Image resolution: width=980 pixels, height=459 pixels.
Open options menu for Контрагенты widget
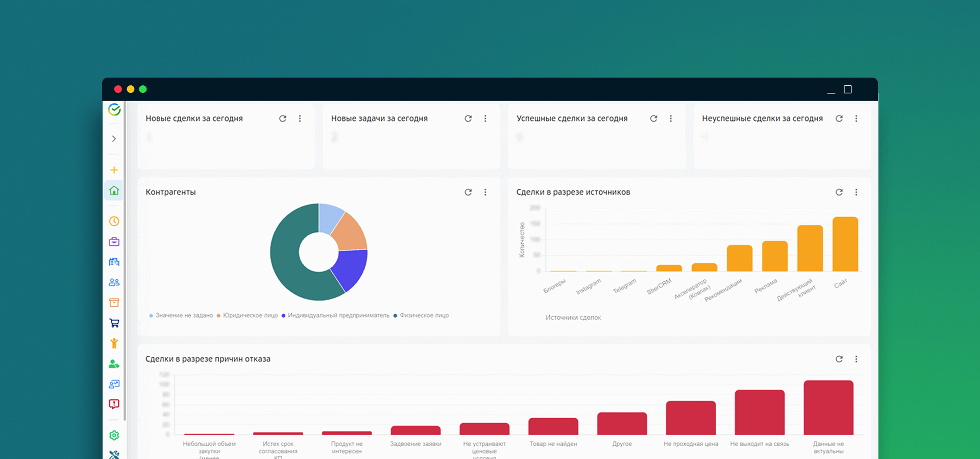pyautogui.click(x=485, y=192)
